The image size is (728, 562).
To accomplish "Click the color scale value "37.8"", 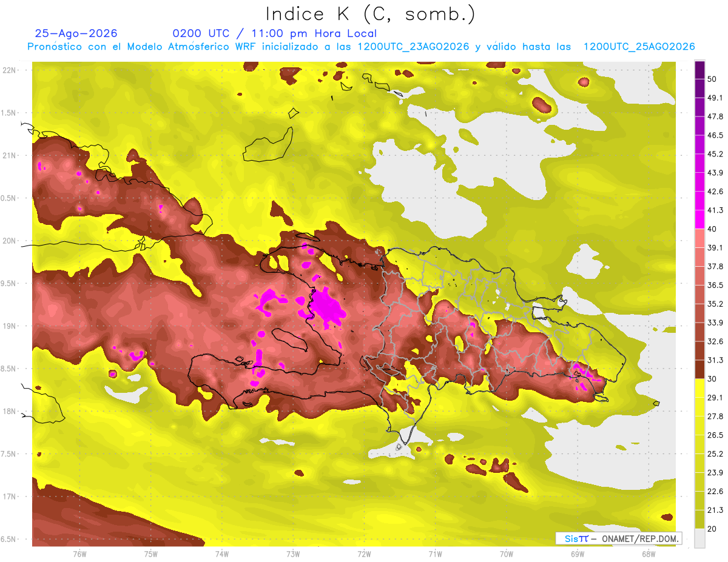I will 715,266.
